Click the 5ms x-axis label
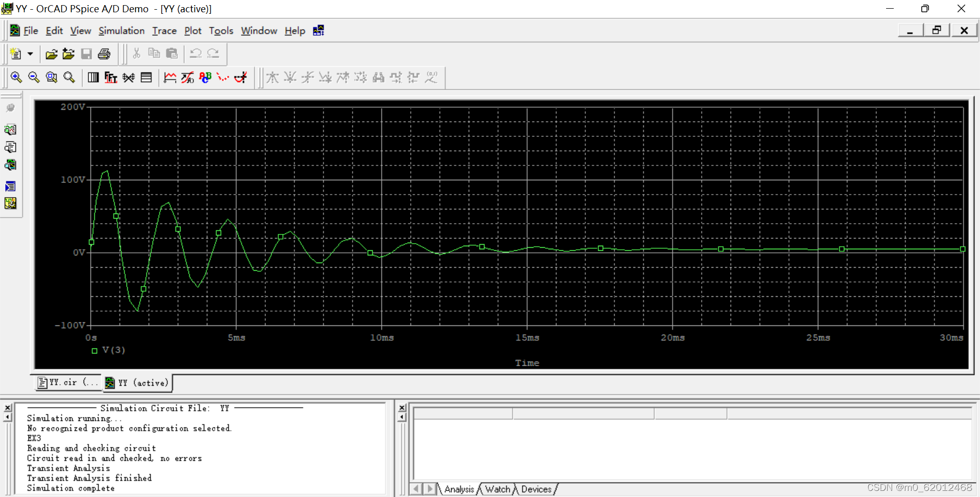The width and height of the screenshot is (980, 497). pyautogui.click(x=236, y=338)
